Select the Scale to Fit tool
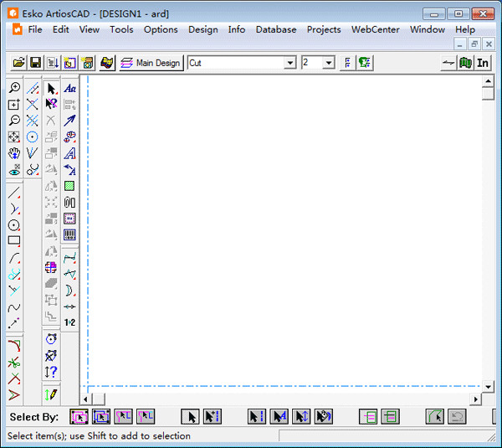502x448 pixels. 14,136
